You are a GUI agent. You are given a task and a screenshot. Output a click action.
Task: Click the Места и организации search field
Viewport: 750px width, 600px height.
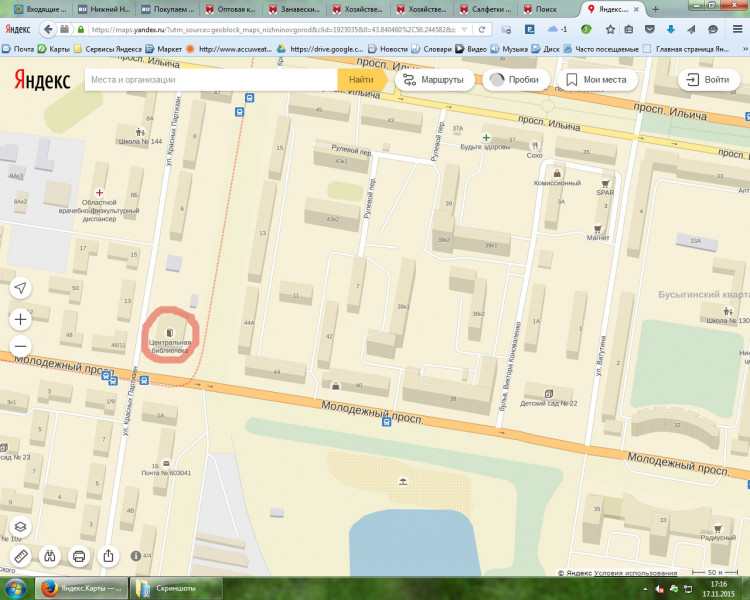210,79
